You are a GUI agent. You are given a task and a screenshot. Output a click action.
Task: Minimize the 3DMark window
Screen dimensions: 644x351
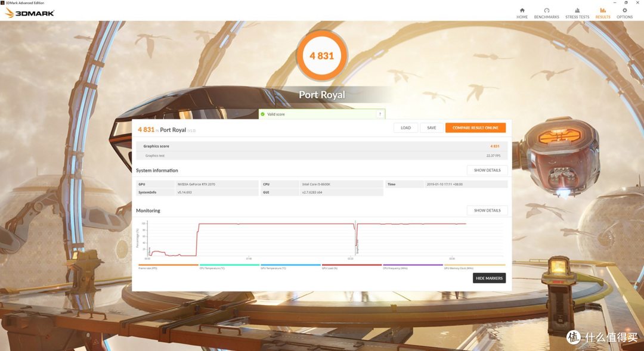[615, 2]
